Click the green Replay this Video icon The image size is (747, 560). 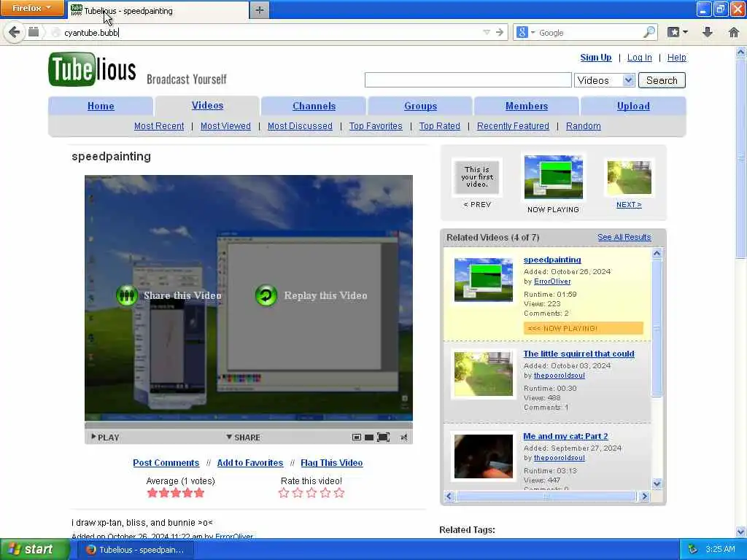pyautogui.click(x=266, y=296)
